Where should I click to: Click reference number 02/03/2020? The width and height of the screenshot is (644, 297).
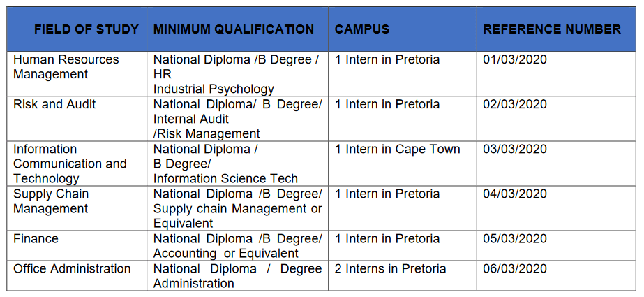[515, 104]
